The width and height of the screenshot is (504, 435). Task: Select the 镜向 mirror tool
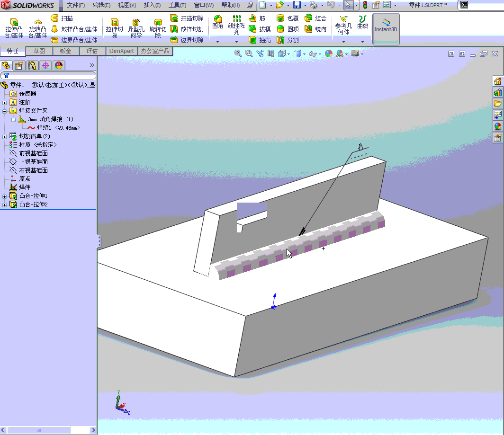(x=315, y=29)
